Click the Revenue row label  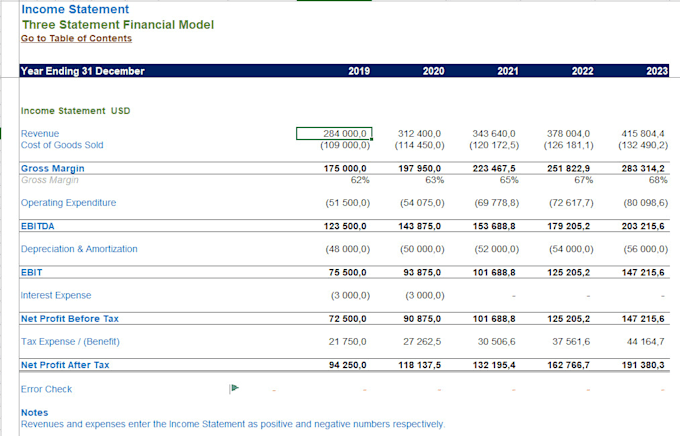40,134
